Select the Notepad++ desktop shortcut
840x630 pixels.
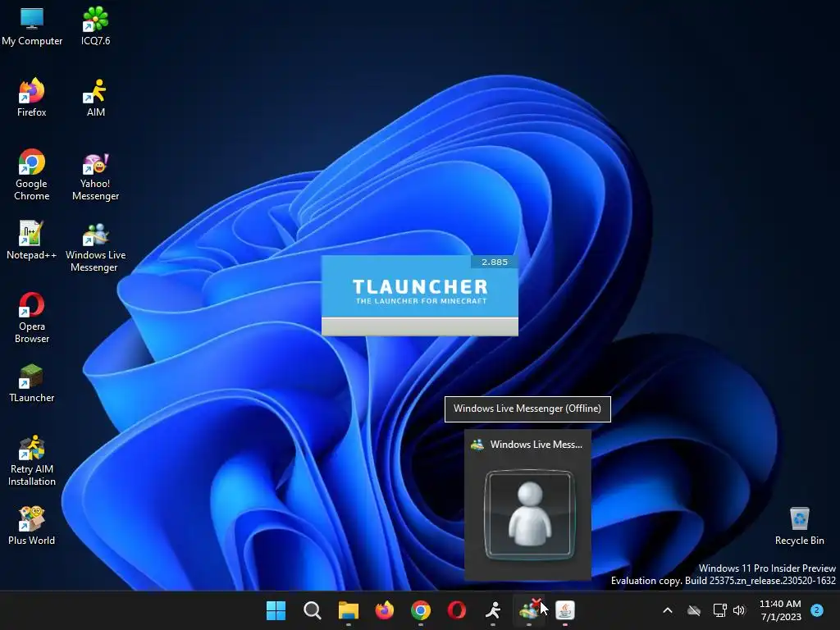coord(32,240)
